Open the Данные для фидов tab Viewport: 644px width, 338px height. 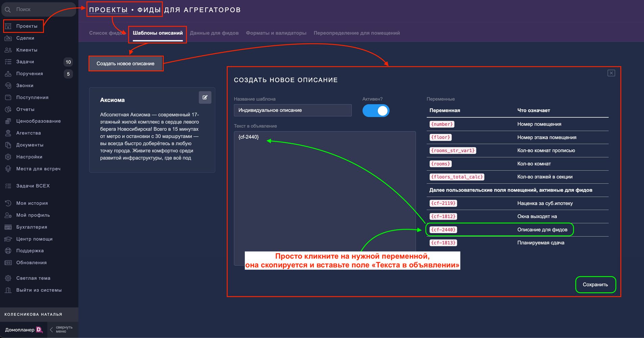coord(214,33)
